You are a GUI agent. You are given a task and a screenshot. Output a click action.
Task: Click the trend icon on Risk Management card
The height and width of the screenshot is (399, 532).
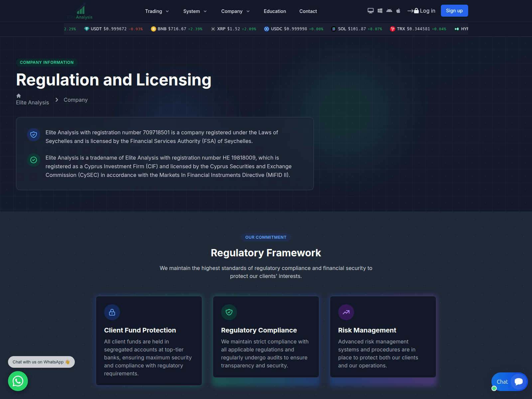pos(346,312)
